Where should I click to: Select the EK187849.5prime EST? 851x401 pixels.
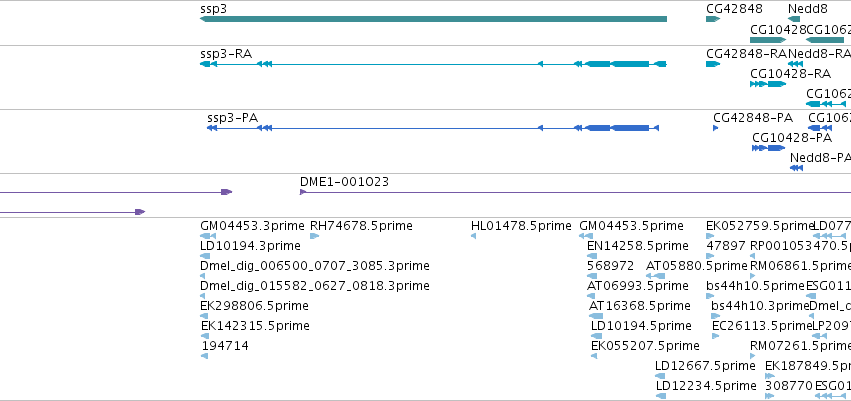point(770,376)
